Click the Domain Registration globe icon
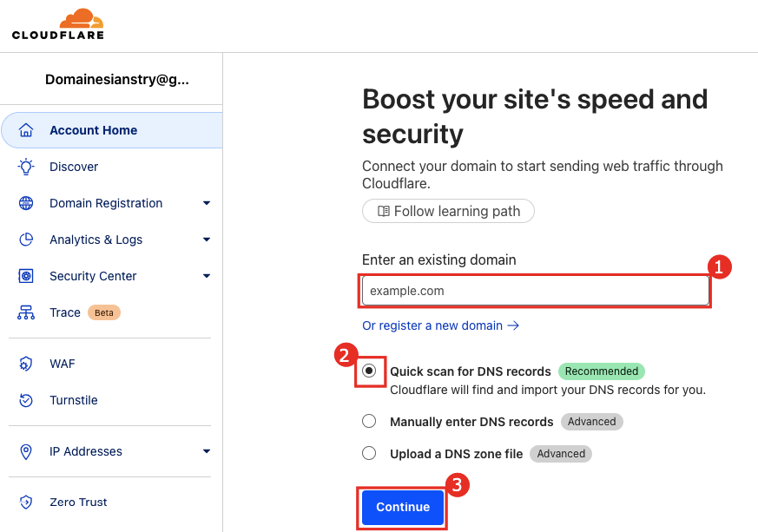 coord(26,203)
